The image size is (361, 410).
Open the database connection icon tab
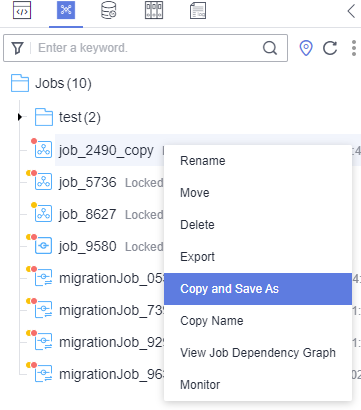[x=109, y=10]
